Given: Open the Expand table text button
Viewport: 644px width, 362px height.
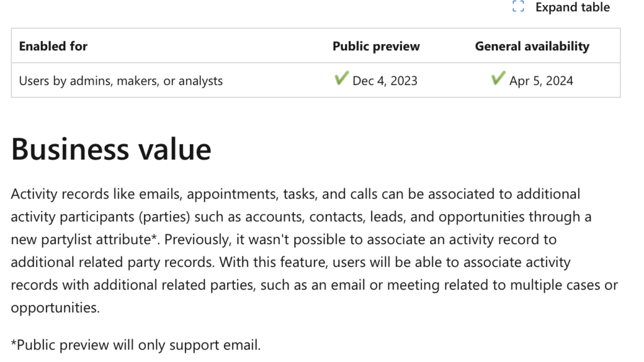Looking at the screenshot, I should click(x=572, y=7).
